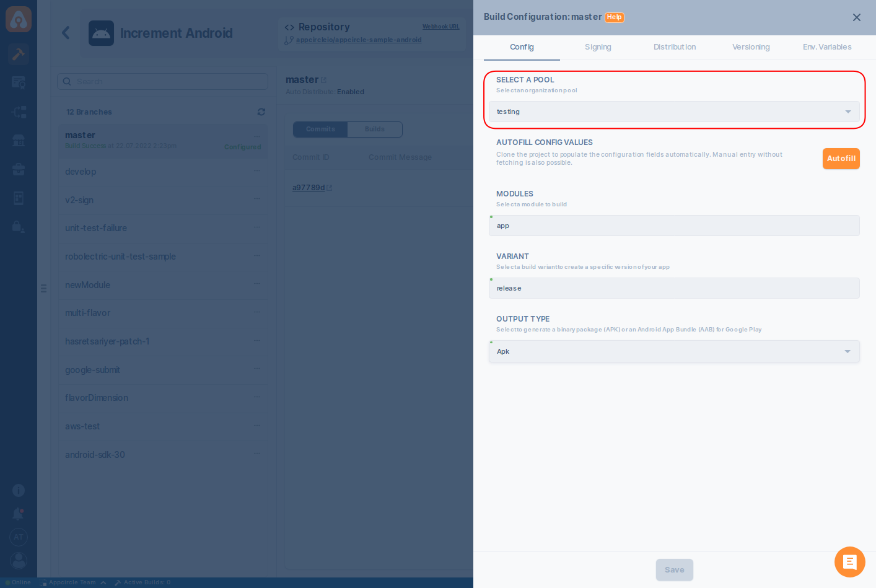
Task: Click the orange Autofill button
Action: 841,159
